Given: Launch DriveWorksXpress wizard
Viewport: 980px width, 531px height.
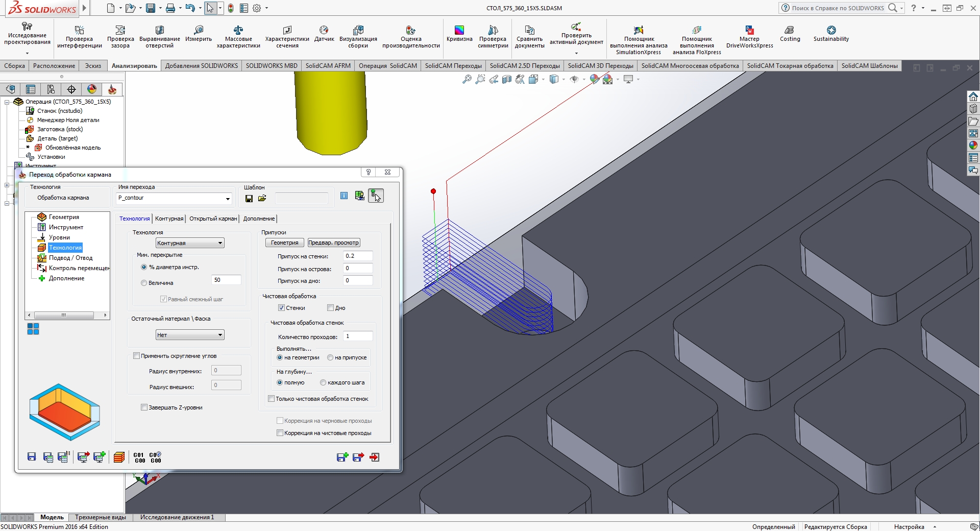Looking at the screenshot, I should 749,37.
